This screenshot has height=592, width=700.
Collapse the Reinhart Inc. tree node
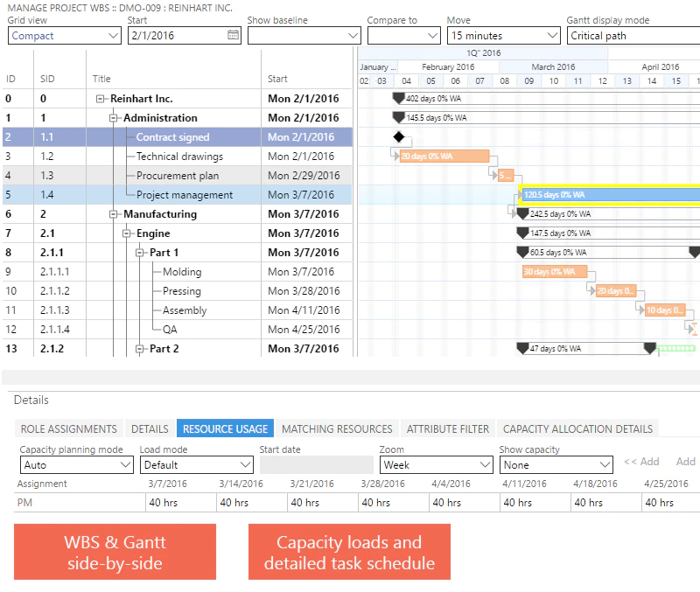[x=101, y=99]
